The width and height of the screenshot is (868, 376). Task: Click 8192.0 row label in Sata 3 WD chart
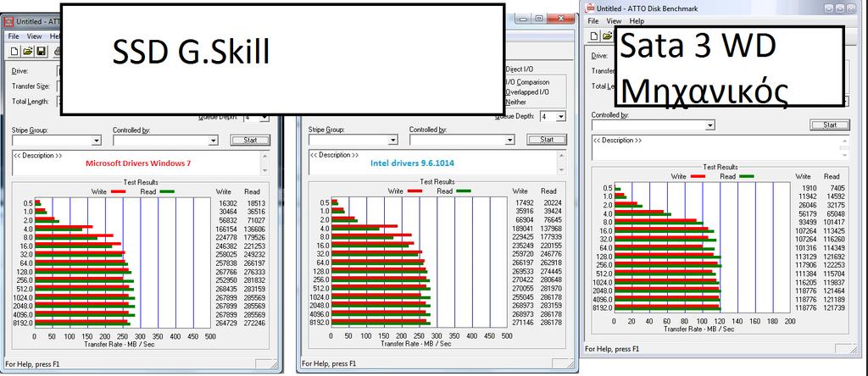pos(603,308)
